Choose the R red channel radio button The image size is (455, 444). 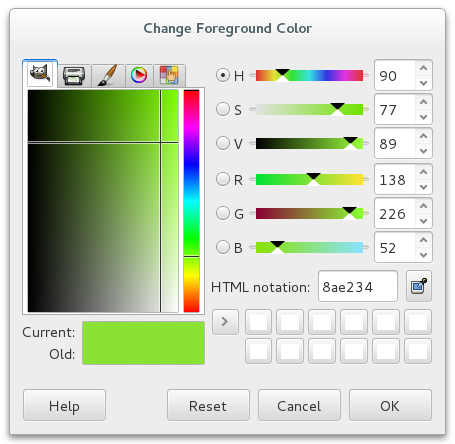click(x=223, y=179)
